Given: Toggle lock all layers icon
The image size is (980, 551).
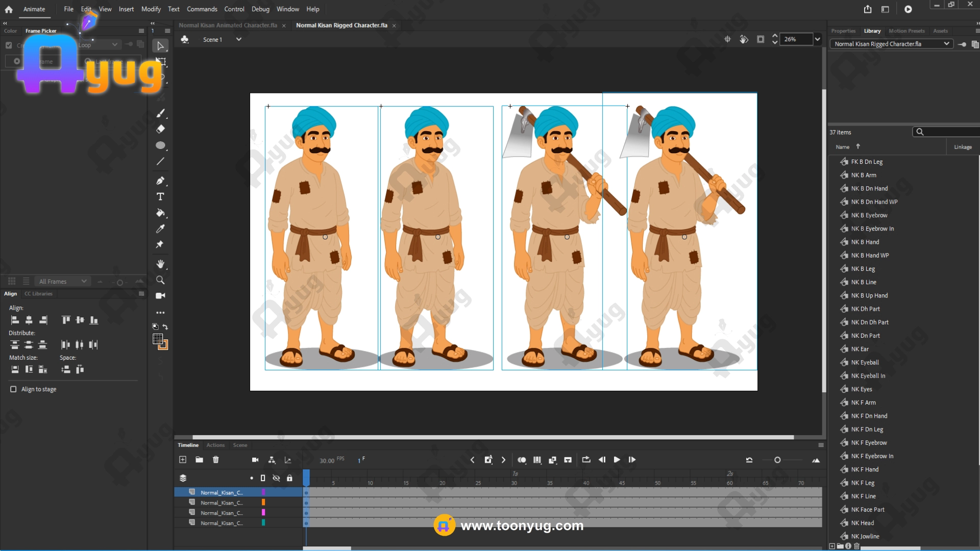Looking at the screenshot, I should click(289, 478).
